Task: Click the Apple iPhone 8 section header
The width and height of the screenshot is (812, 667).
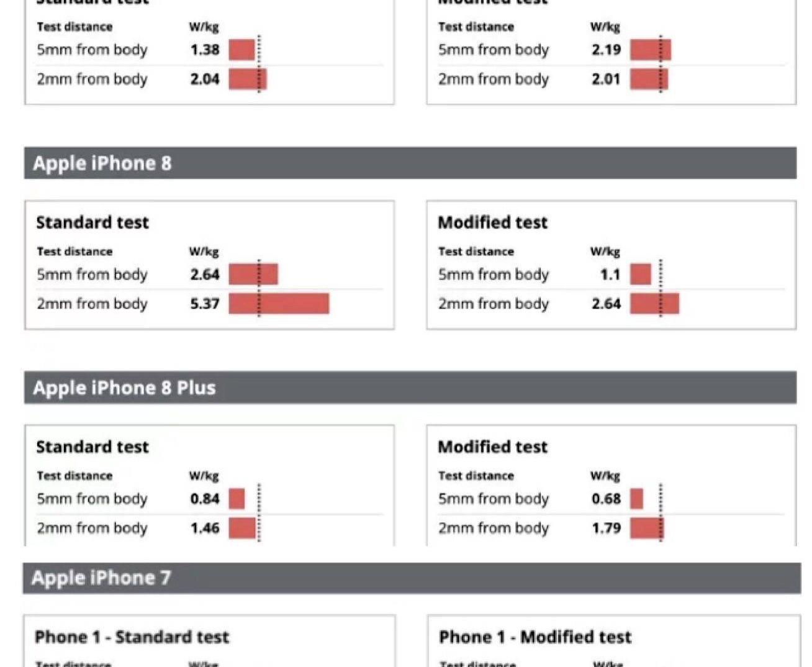Action: click(x=102, y=163)
